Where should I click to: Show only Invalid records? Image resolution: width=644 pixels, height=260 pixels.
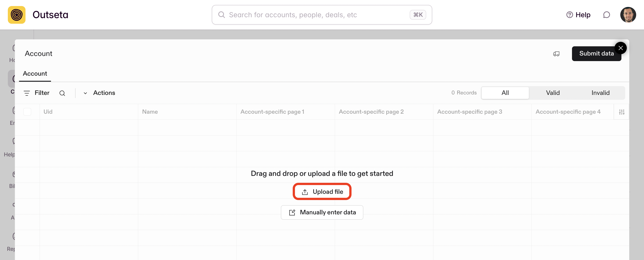pos(600,93)
